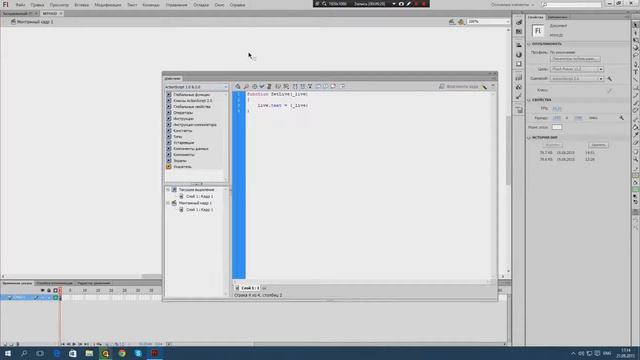Click Очистить button in История SWF
This screenshot has width=640, height=360.
click(598, 145)
